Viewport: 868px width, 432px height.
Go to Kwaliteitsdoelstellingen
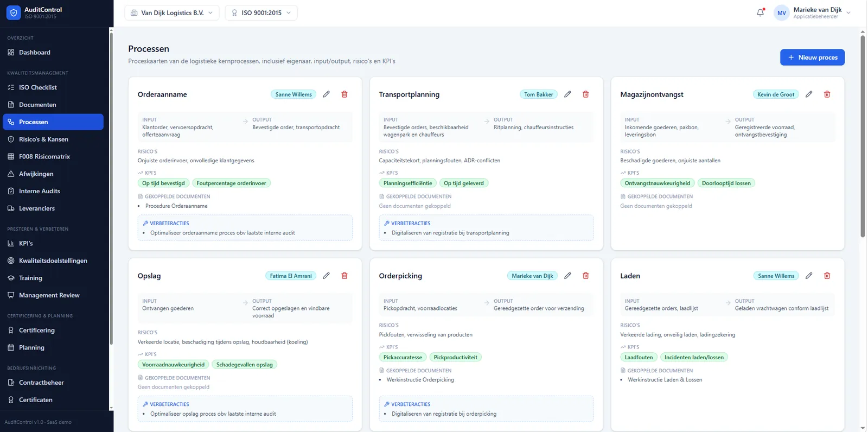53,261
